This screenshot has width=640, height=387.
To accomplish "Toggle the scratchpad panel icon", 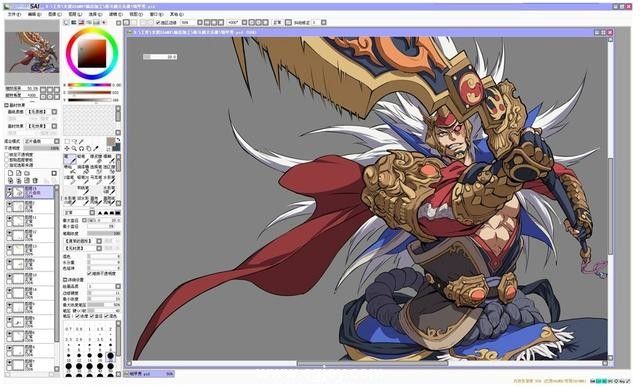I will tap(104, 22).
